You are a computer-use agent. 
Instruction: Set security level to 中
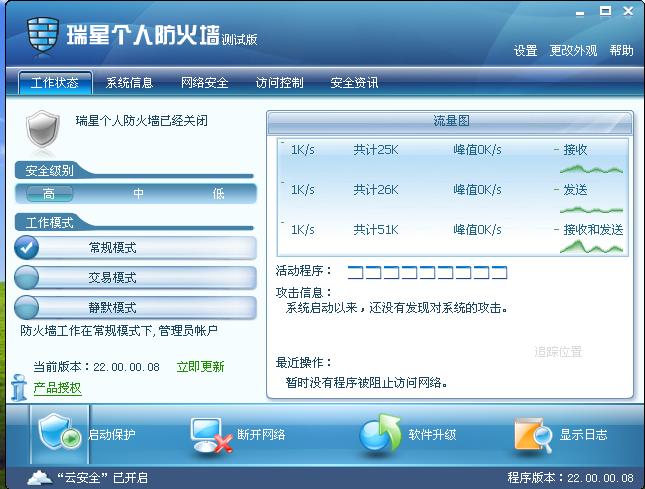coord(138,193)
